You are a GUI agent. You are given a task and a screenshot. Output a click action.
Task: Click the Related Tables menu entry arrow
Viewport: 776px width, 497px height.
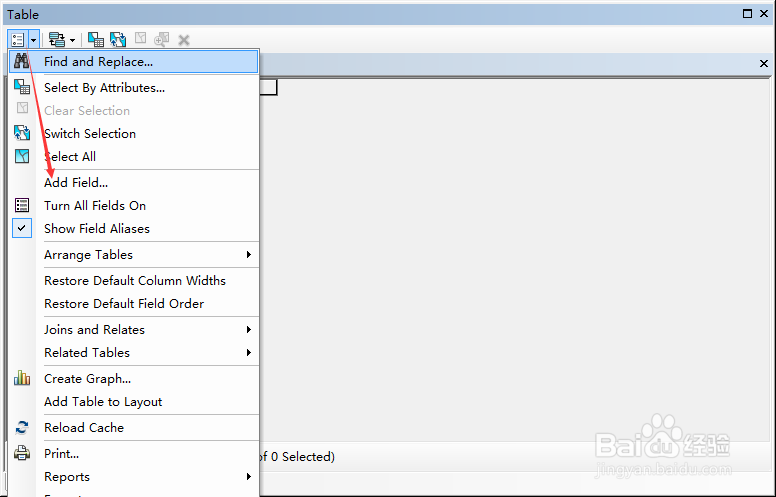[249, 352]
